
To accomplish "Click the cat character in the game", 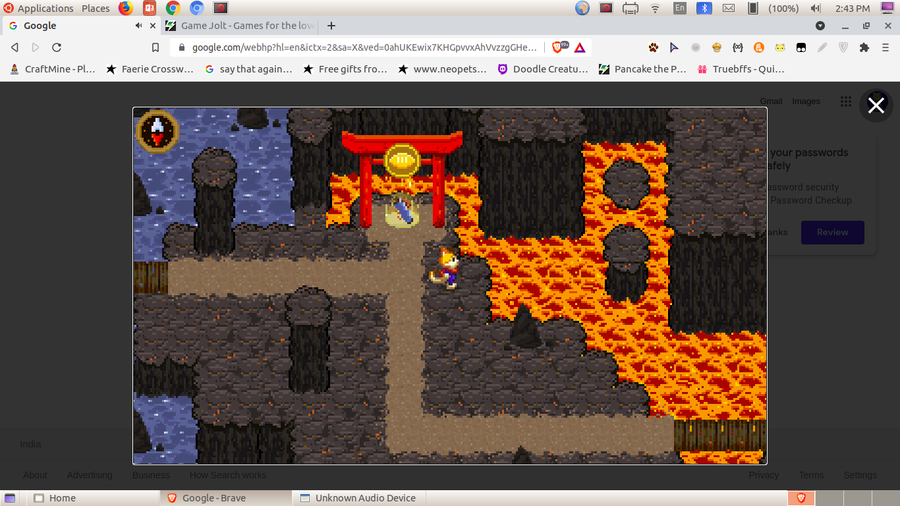I will [446, 268].
